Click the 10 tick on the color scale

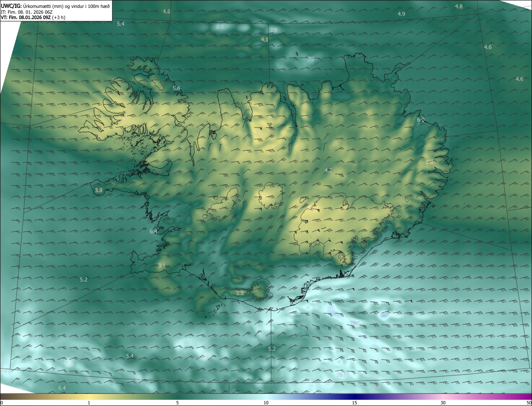pos(266,403)
